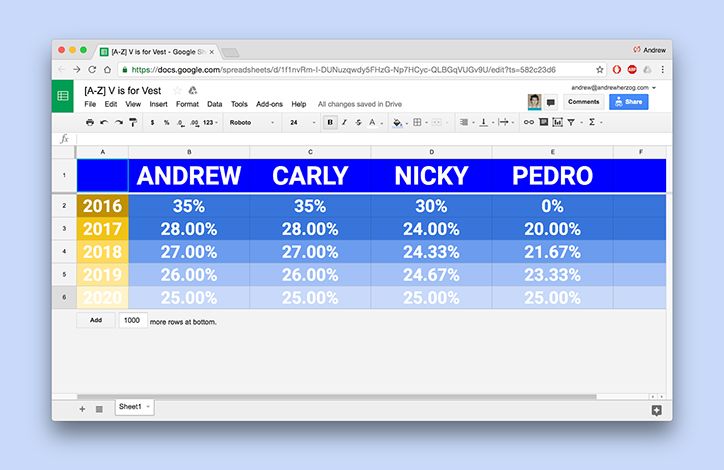724x470 pixels.
Task: Reload the page
Action: tap(92, 70)
